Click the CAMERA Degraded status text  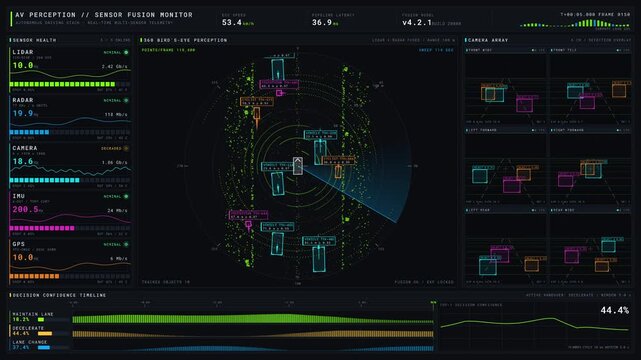click(x=111, y=148)
